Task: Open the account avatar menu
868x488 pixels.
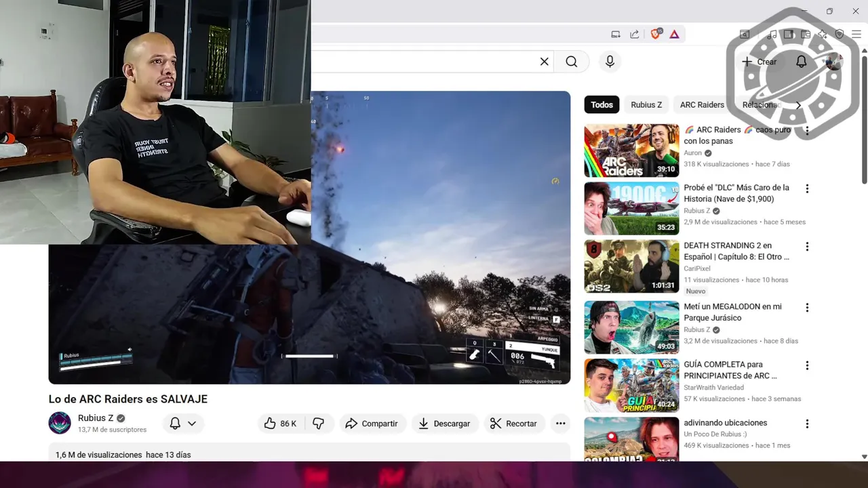Action: 834,62
